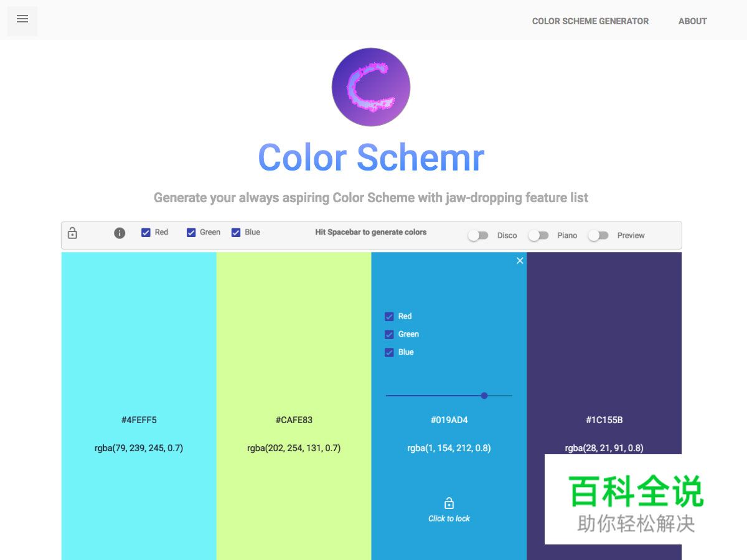The width and height of the screenshot is (747, 560).
Task: Click the Piano toggle knob icon
Action: point(534,235)
